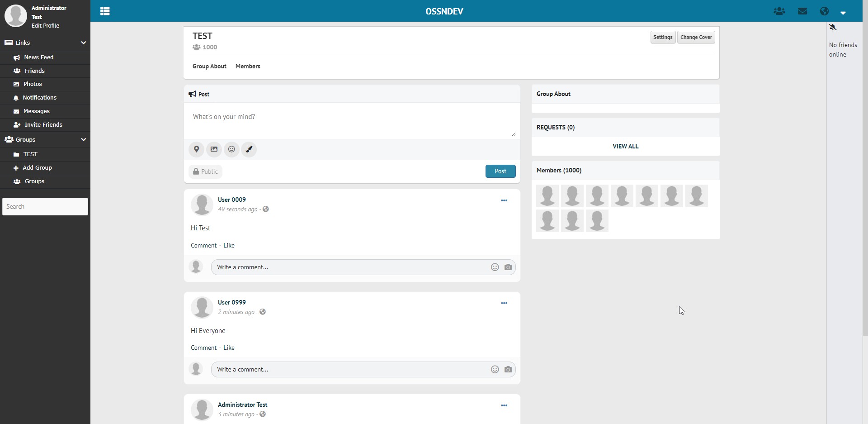Screen dimensions: 868x424
Task: Switch to the Members tab of the group
Action: (x=248, y=67)
